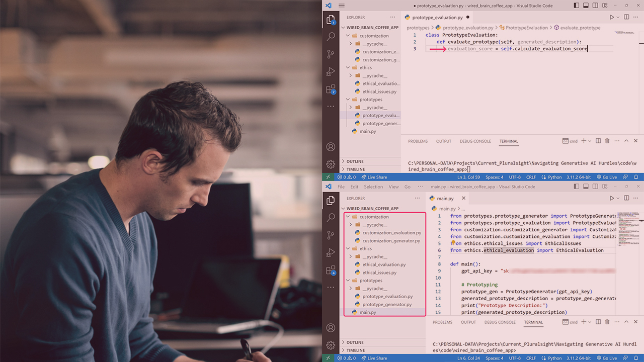Open the hamburger menu in top VS Code window
The width and height of the screenshot is (644, 362).
click(x=342, y=6)
